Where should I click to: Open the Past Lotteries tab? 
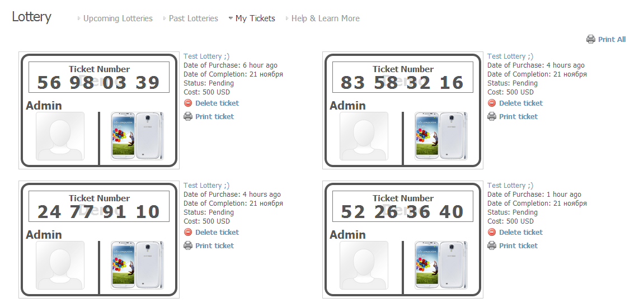194,18
